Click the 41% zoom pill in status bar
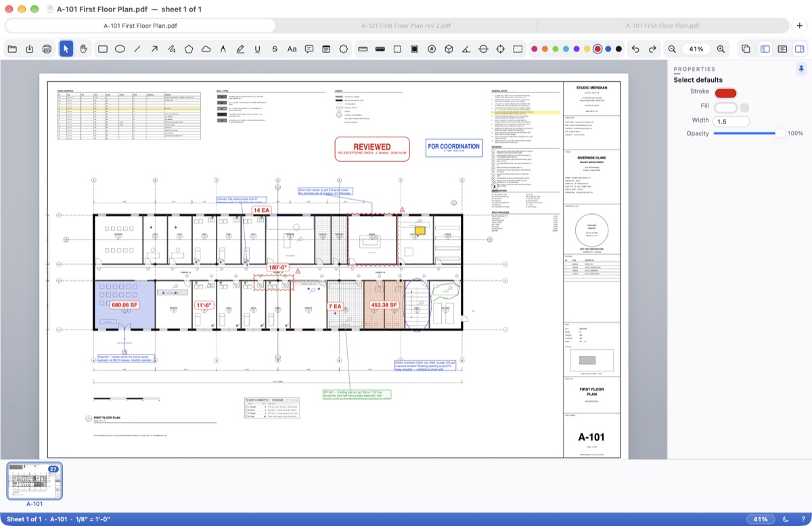The height and width of the screenshot is (526, 812). pyautogui.click(x=761, y=519)
